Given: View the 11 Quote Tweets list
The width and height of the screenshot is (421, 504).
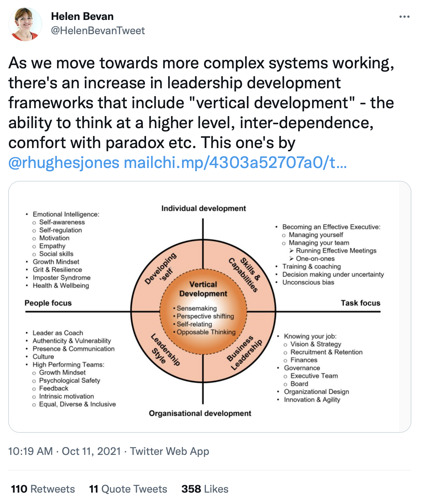Looking at the screenshot, I should pyautogui.click(x=128, y=489).
